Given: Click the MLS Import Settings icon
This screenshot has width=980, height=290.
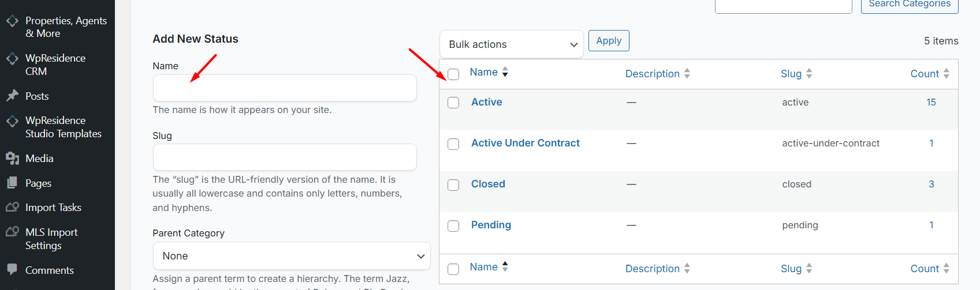Looking at the screenshot, I should [12, 232].
